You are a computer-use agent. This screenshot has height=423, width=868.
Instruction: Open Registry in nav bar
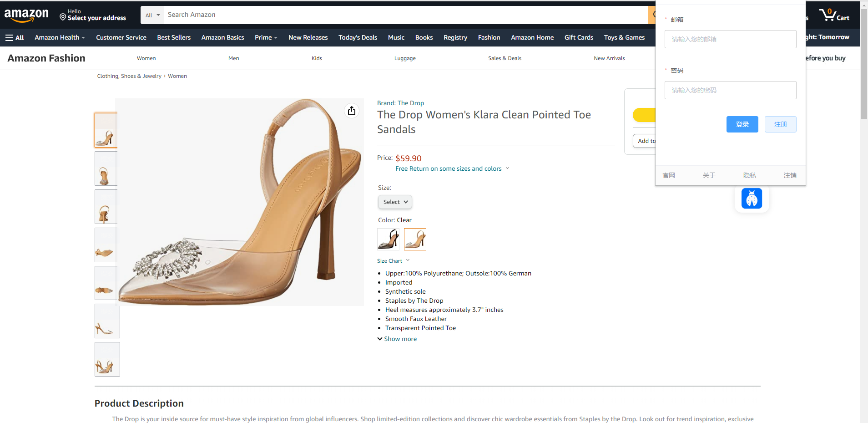point(455,38)
